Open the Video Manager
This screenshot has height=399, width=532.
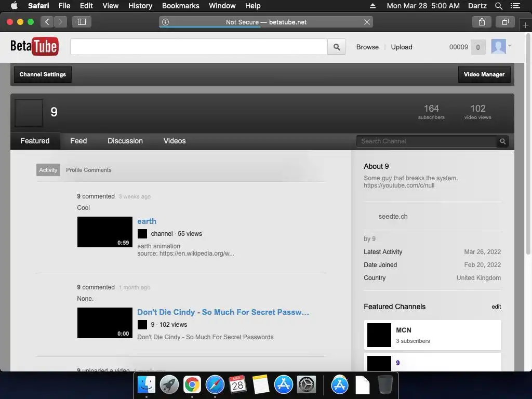point(484,74)
